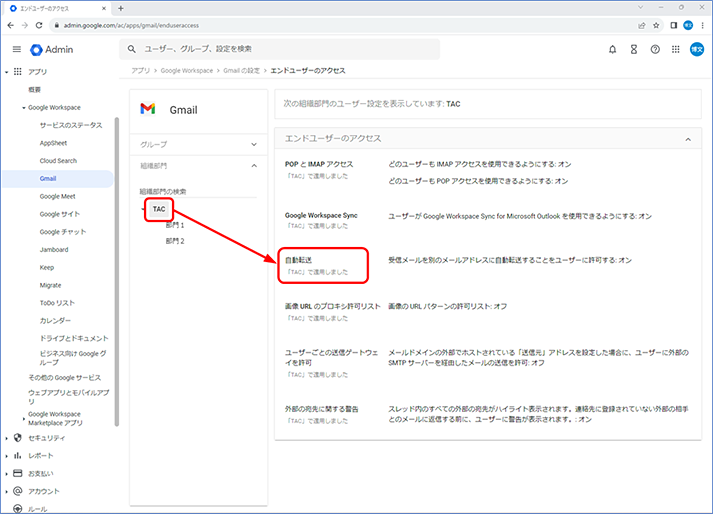
Task: Collapse the アプリ sidebar section
Action: tap(6, 72)
